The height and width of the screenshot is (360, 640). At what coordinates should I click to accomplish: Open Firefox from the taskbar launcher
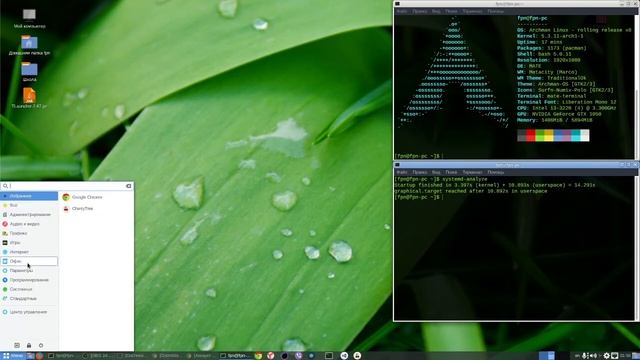click(x=39, y=356)
